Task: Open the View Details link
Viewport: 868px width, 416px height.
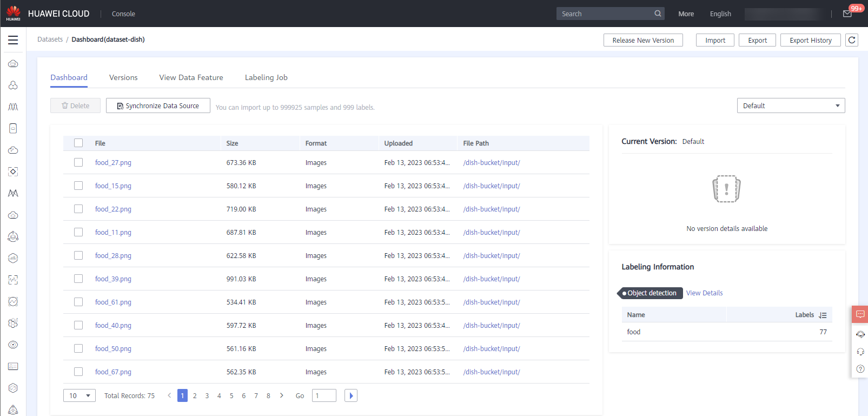Action: coord(704,293)
